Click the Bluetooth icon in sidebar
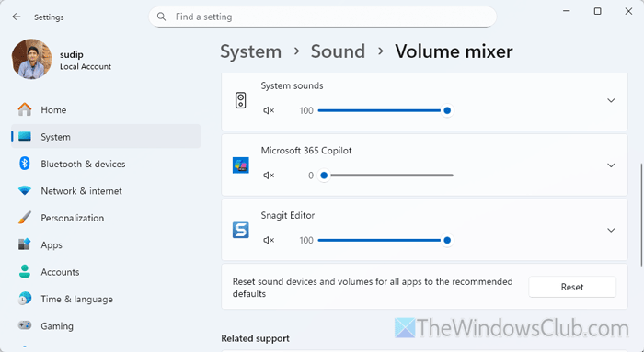644x352 pixels. coord(25,164)
